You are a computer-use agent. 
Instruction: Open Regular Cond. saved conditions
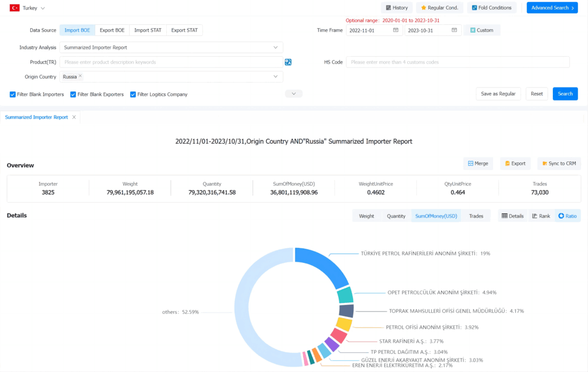[x=440, y=8]
